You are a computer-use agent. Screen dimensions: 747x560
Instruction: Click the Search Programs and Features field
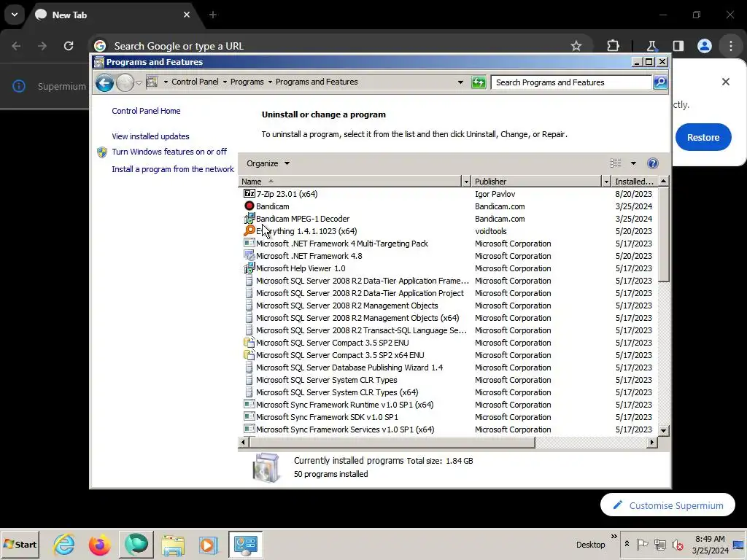point(570,82)
